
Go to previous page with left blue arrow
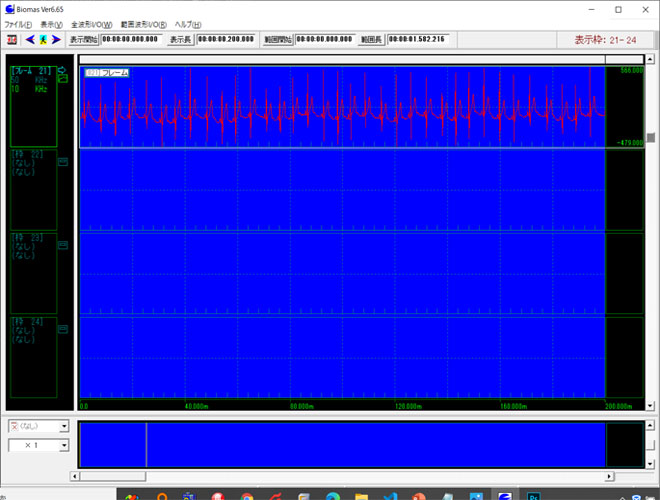[30, 40]
